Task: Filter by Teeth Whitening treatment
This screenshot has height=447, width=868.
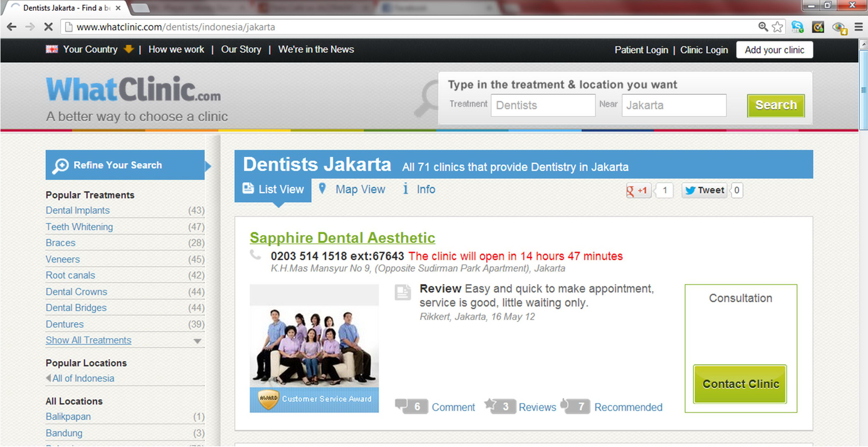Action: pyautogui.click(x=79, y=227)
